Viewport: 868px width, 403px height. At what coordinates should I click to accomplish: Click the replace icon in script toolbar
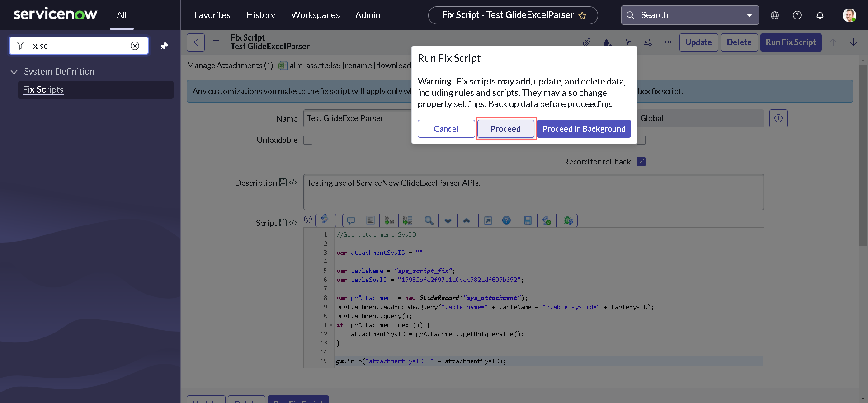[389, 220]
